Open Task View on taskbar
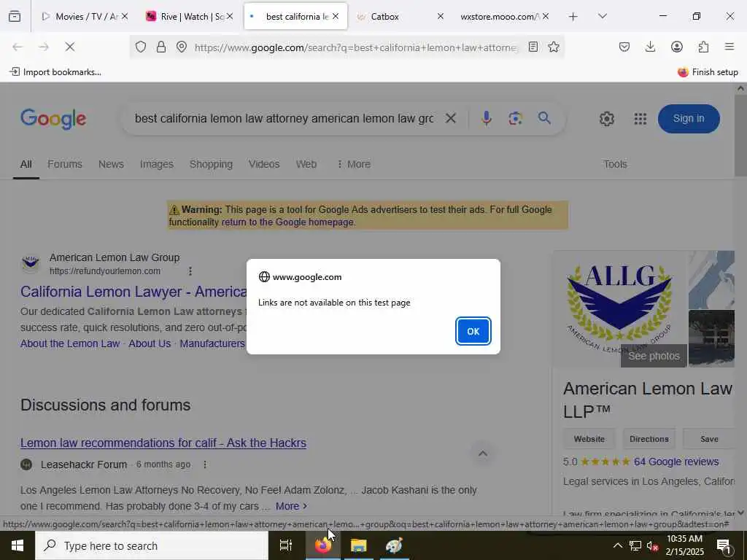 pos(286,545)
